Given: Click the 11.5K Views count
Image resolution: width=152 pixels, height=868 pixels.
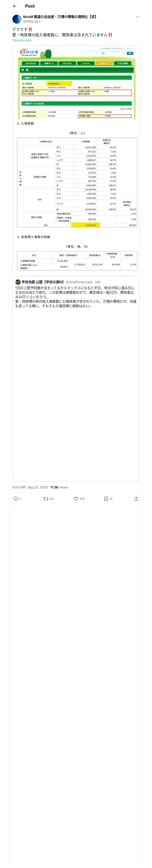Looking at the screenshot, I should [59, 487].
